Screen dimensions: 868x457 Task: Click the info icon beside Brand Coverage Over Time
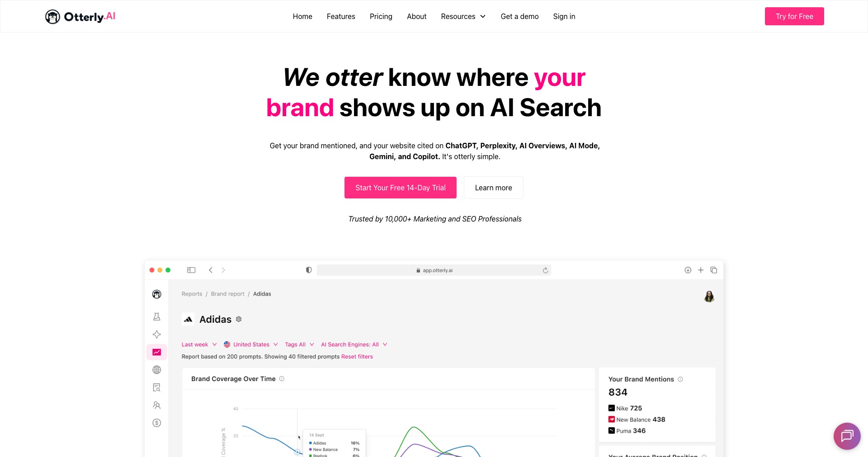[x=282, y=379]
